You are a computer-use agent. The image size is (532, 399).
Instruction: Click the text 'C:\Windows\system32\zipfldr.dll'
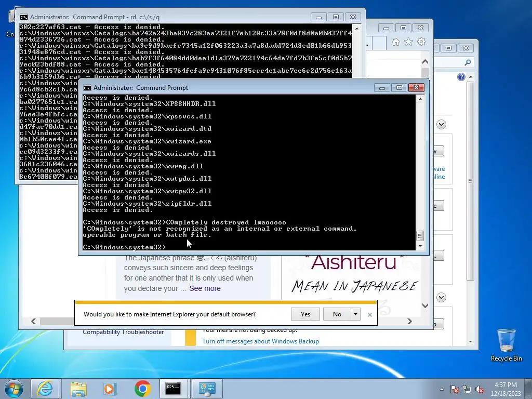click(147, 204)
